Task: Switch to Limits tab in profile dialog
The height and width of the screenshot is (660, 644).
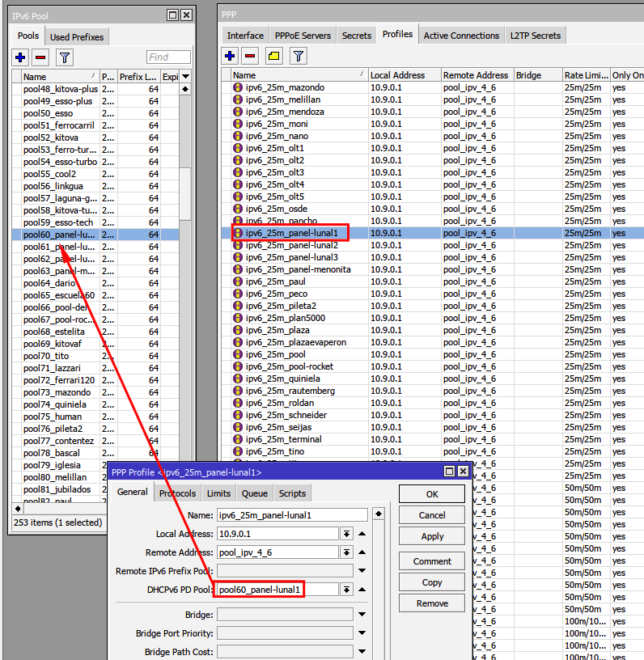Action: [218, 493]
